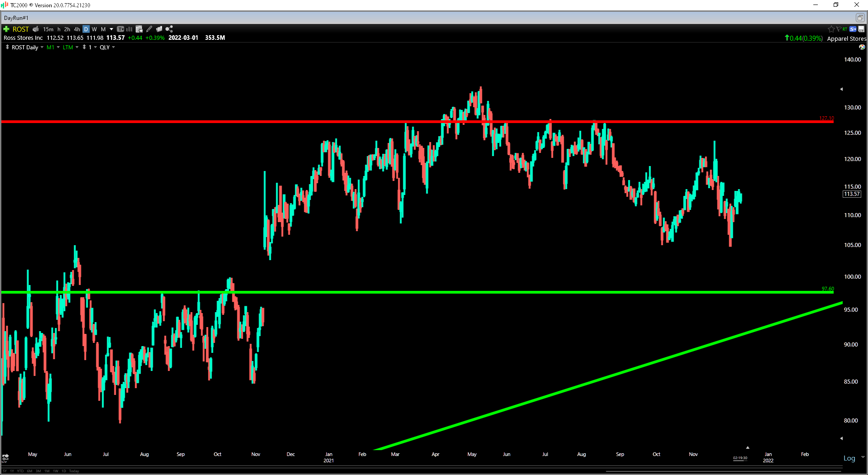Click the green plus to add a symbol

click(x=6, y=29)
